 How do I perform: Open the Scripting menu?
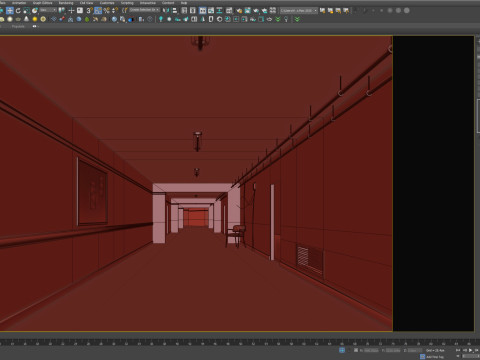pos(127,3)
